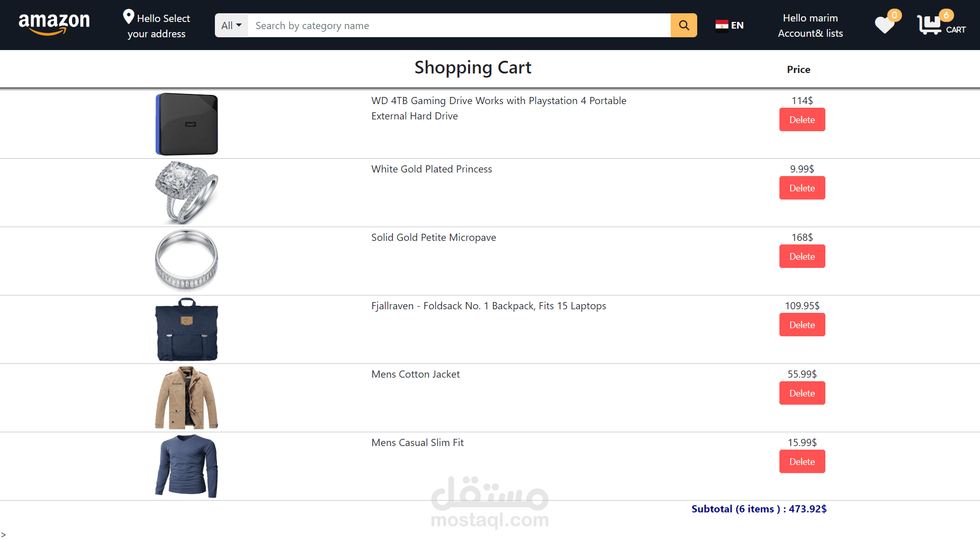
Task: Open the All category dropdown
Action: click(x=232, y=26)
